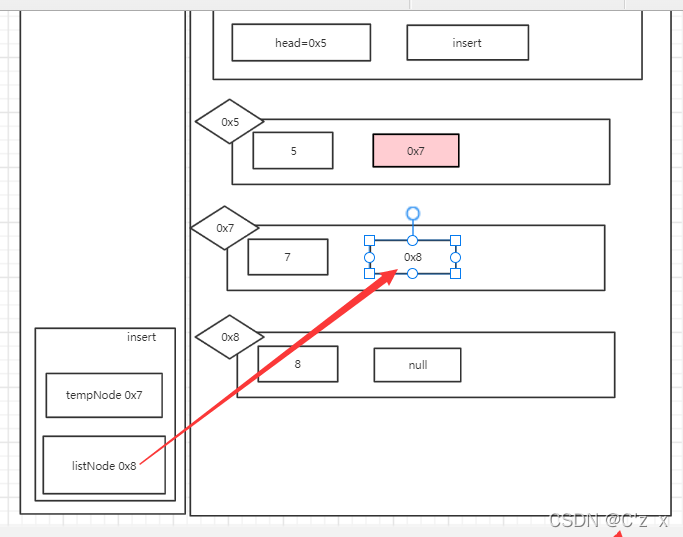Image resolution: width=683 pixels, height=537 pixels.
Task: Click the selected 0x8 pointer box
Action: 413,257
